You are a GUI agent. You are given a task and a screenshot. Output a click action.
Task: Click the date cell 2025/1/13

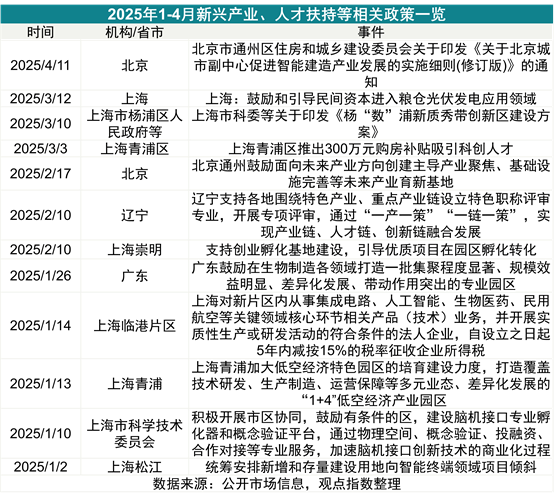40,384
